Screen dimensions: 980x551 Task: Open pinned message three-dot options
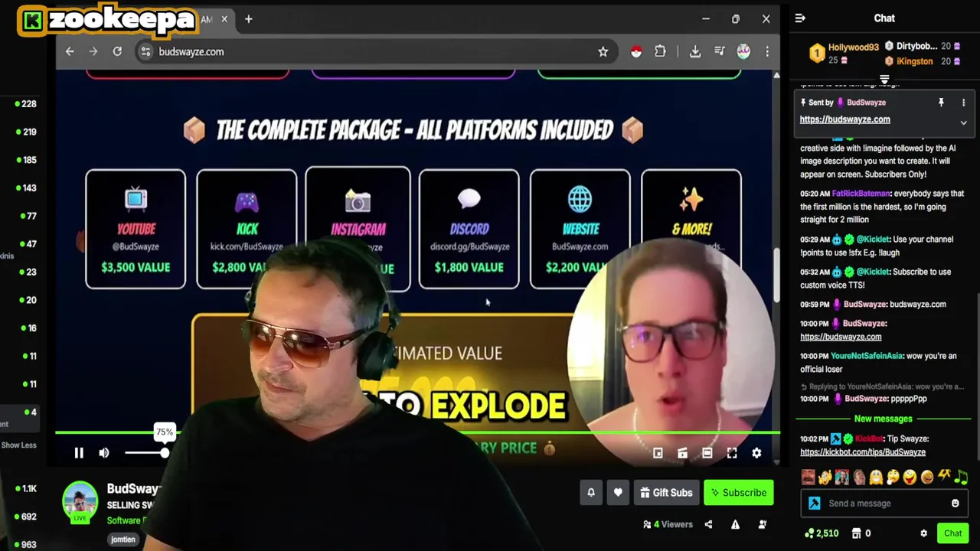coord(964,103)
